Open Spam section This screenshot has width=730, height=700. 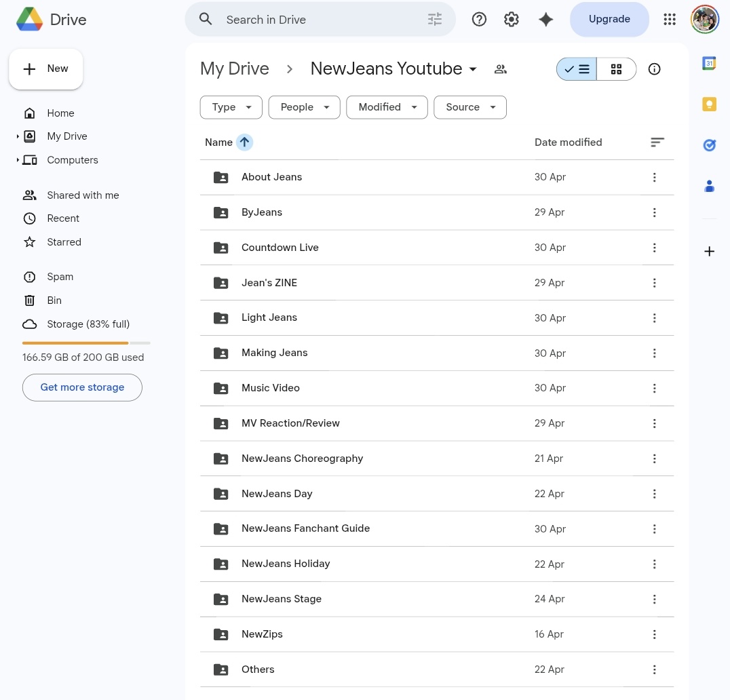point(60,277)
